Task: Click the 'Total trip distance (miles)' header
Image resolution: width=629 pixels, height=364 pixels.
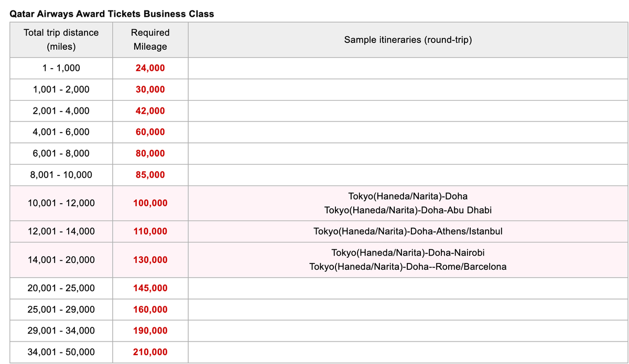Action: click(x=61, y=39)
